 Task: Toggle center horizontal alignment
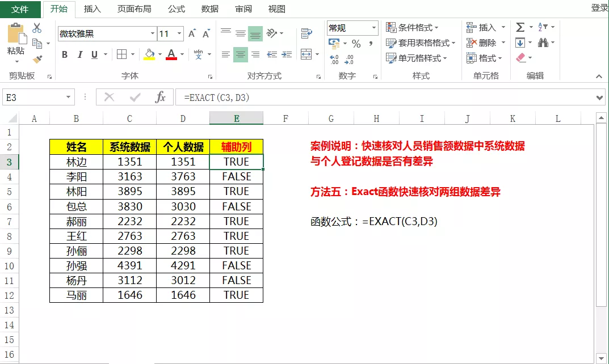click(241, 54)
